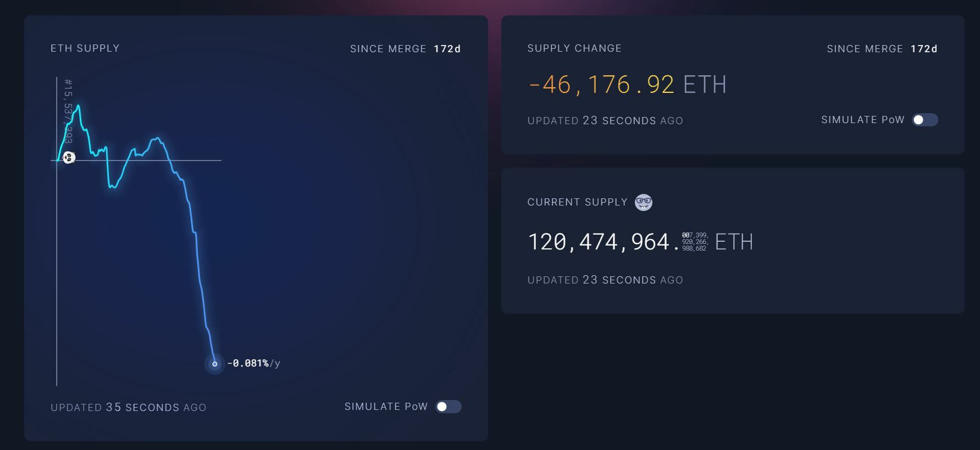980x450 pixels.
Task: Click the ETH unit after current supply figure
Action: click(734, 242)
